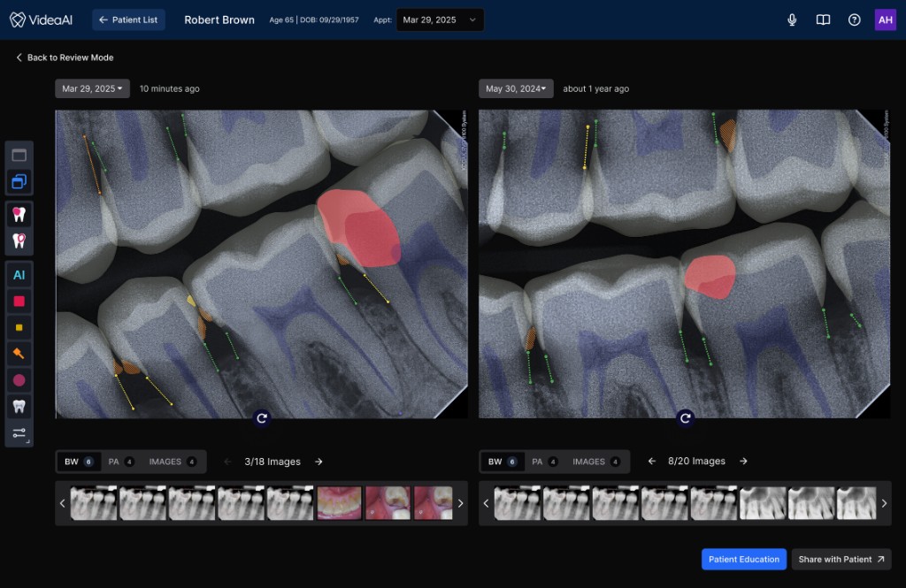This screenshot has height=588, width=906.
Task: Click the microphone icon in the top bar
Action: pos(791,19)
